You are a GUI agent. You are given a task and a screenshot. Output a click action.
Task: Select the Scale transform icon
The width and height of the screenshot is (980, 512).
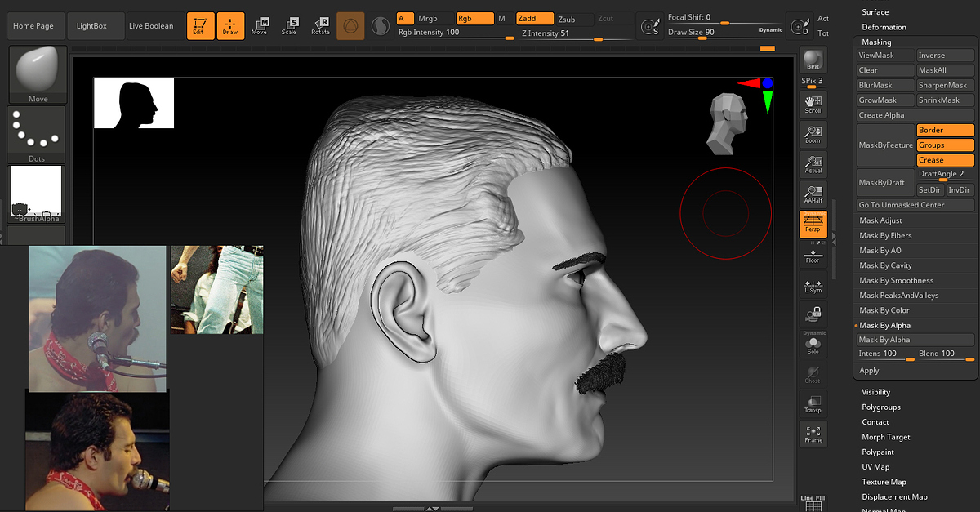point(290,26)
